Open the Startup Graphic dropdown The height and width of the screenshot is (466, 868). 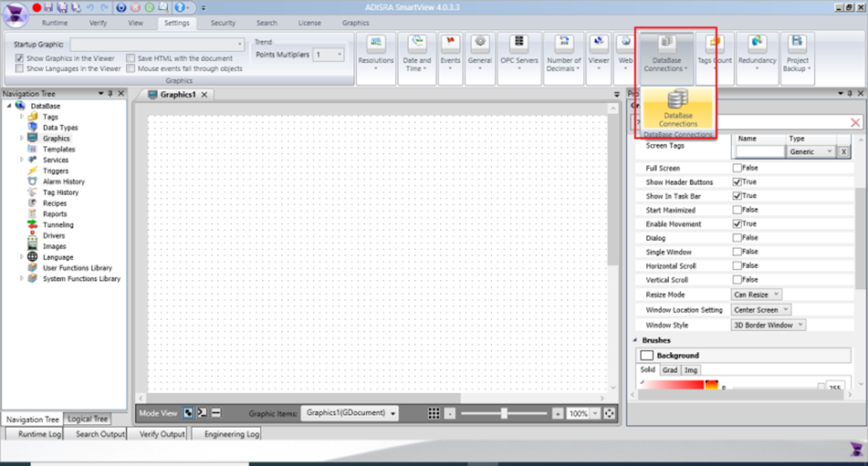tap(157, 44)
